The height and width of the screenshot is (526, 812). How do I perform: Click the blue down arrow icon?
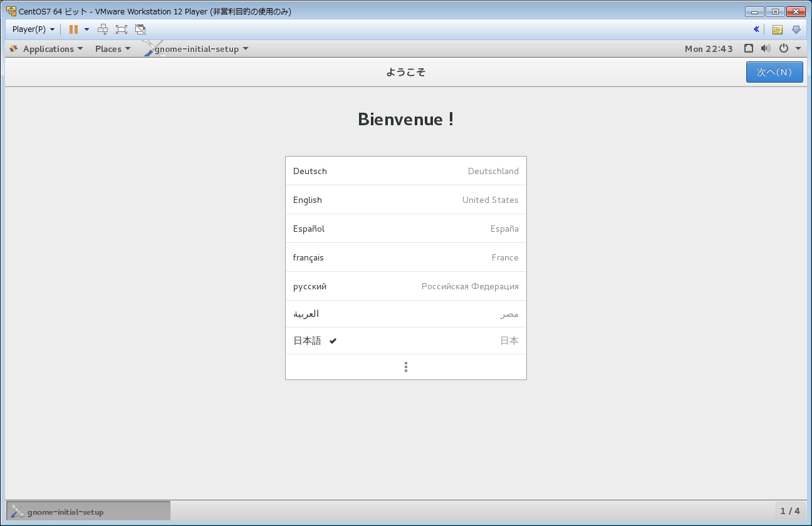pos(796,29)
